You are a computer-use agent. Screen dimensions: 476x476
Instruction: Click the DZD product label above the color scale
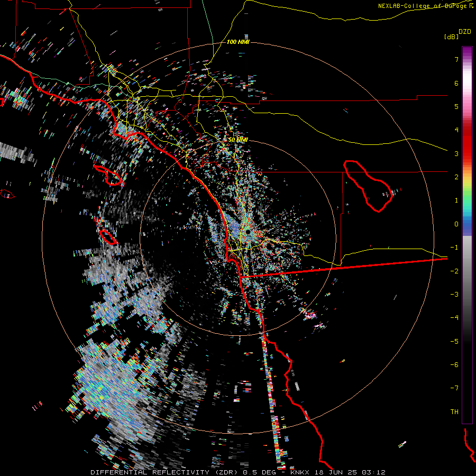click(465, 32)
